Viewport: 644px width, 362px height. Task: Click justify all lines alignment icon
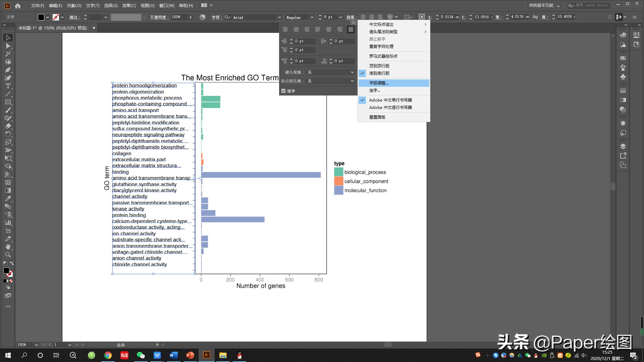(x=351, y=29)
